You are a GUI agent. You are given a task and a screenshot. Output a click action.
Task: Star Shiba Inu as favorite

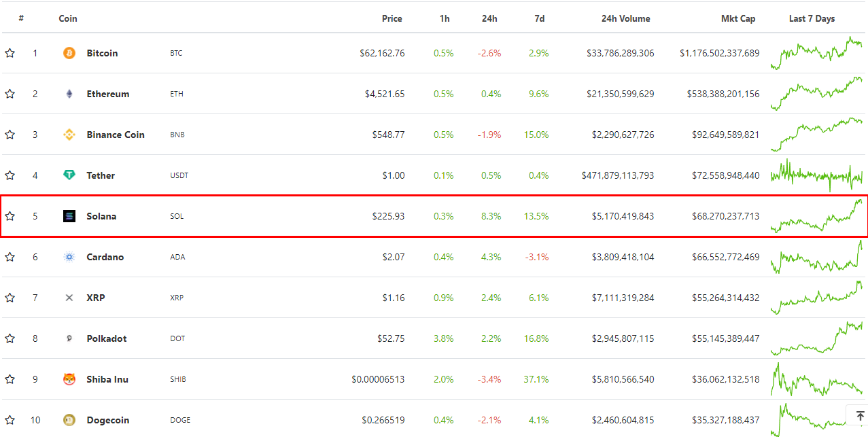[x=10, y=379]
